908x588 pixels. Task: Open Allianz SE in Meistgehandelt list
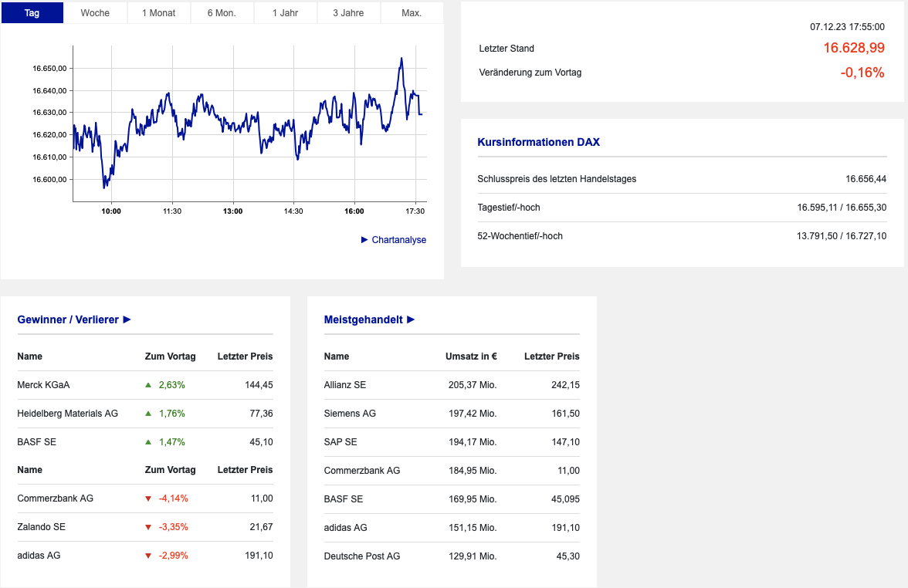click(x=345, y=385)
